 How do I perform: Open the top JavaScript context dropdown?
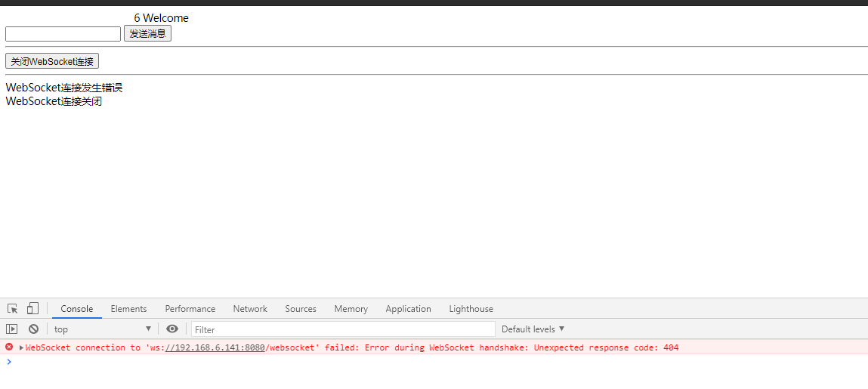pyautogui.click(x=102, y=329)
